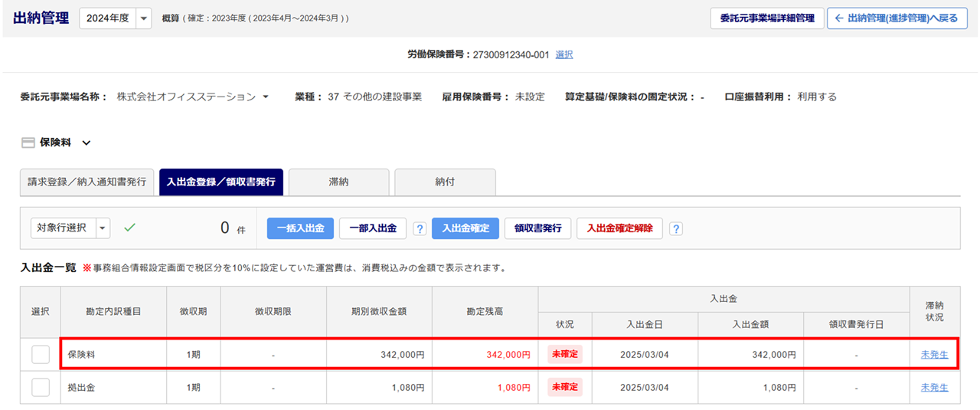Check the 保険料 row checkbox
Image resolution: width=980 pixels, height=410 pixels.
coord(41,355)
